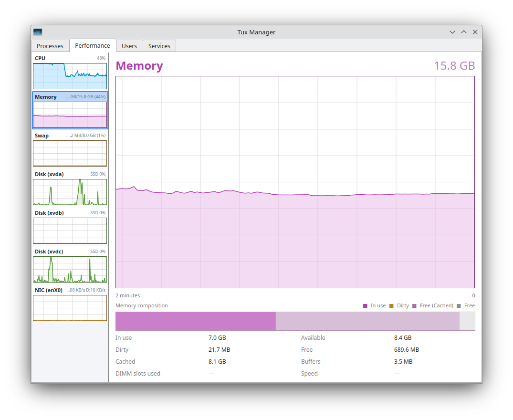Maximize the Tux Manager window

click(x=464, y=32)
